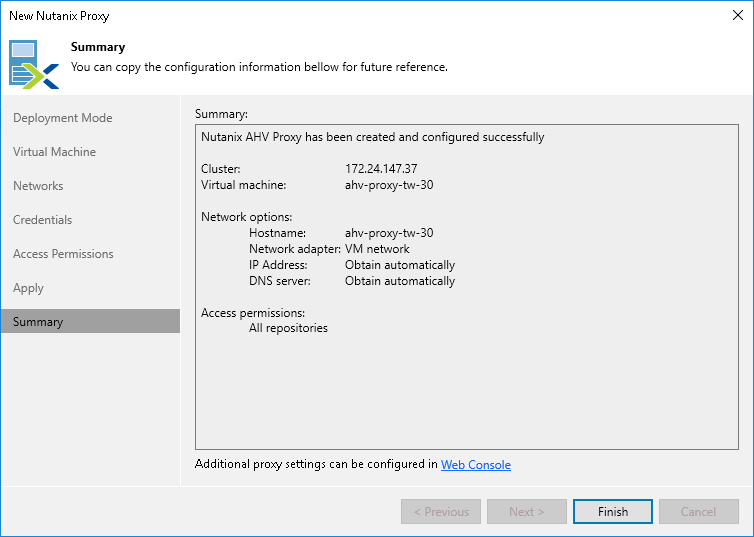This screenshot has height=537, width=754.
Task: Click the Network options heading
Action: 246,217
